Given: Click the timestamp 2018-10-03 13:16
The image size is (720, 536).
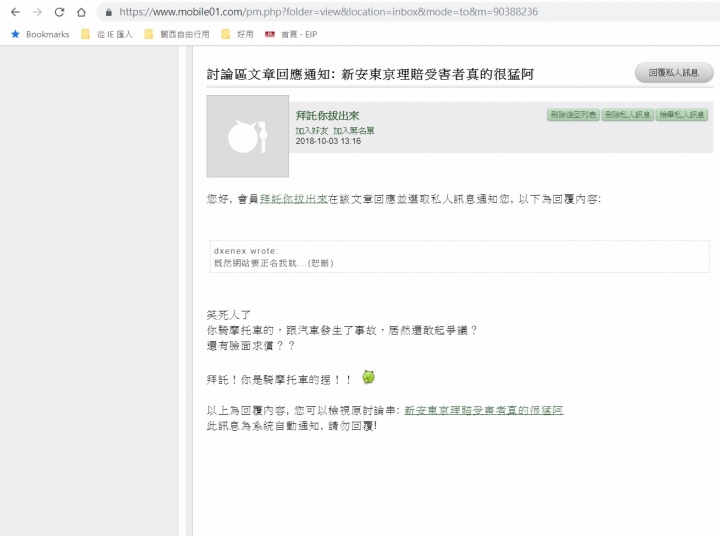Looking at the screenshot, I should 328,141.
